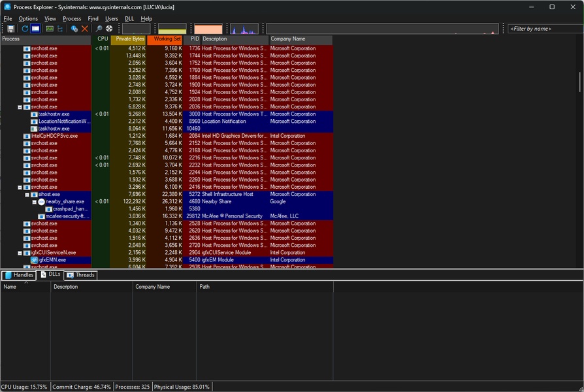Click the Find Window's Process target icon
This screenshot has width=584, height=392.
point(109,29)
